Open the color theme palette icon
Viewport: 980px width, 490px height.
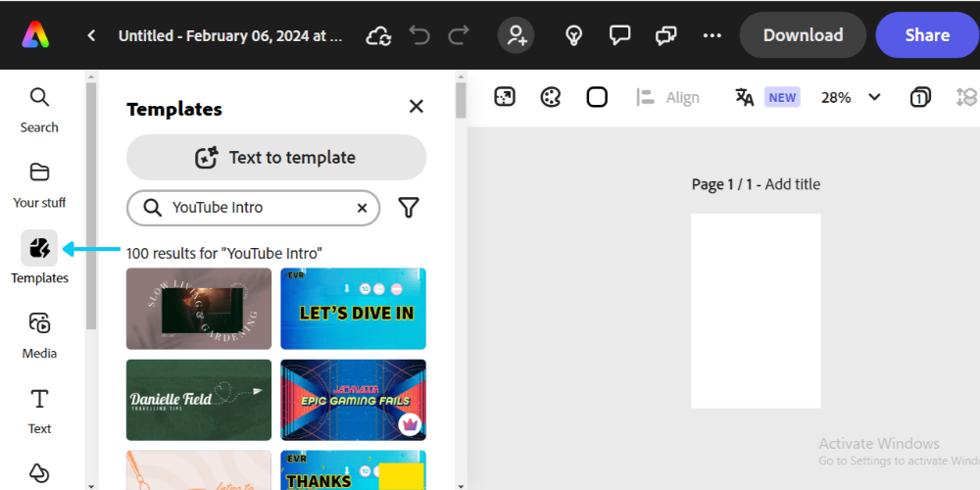[x=551, y=97]
